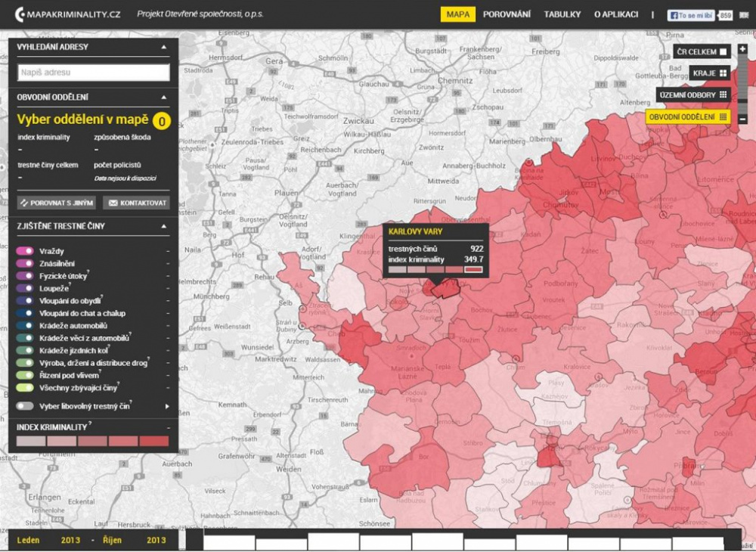Switch map level to ČR CELKEM
The width and height of the screenshot is (756, 552).
tap(702, 51)
